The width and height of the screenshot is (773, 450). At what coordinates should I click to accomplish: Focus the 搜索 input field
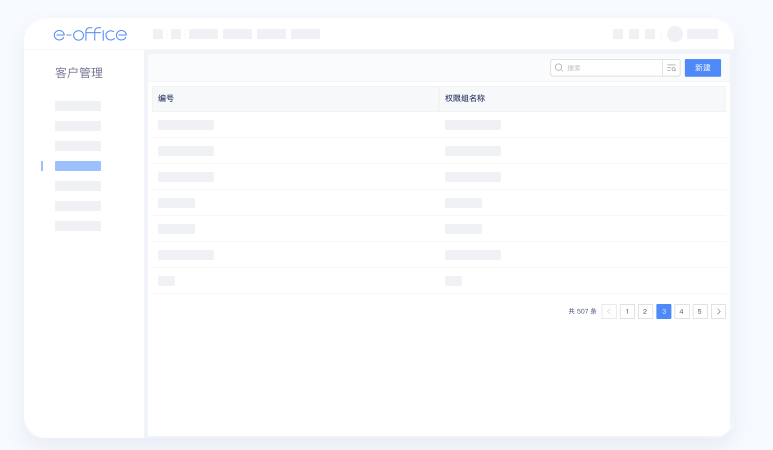pos(610,68)
